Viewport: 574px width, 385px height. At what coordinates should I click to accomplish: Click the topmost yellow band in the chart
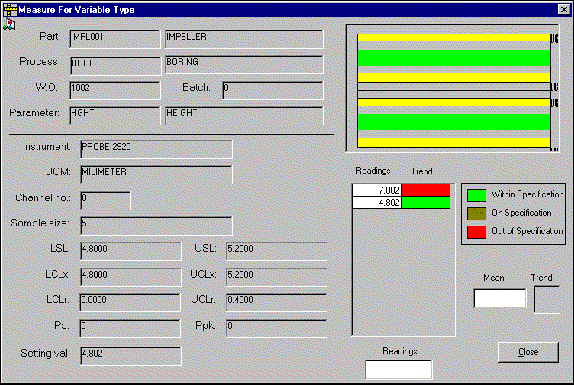(454, 37)
